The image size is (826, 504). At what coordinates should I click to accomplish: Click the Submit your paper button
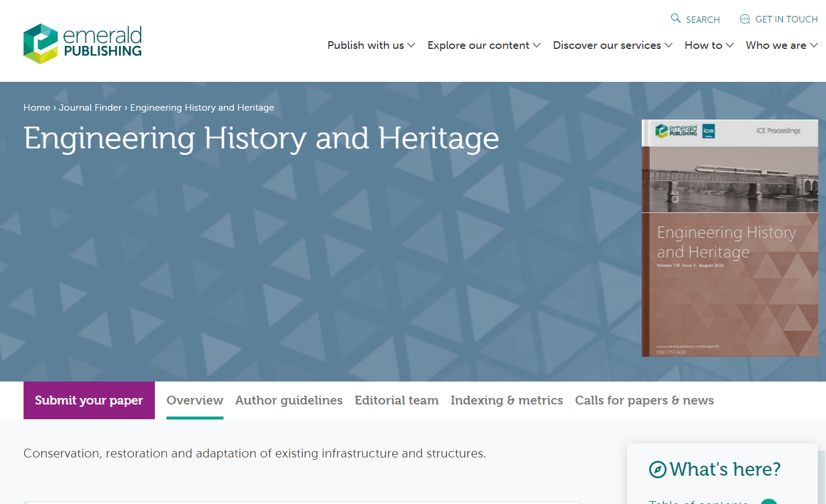pyautogui.click(x=89, y=400)
